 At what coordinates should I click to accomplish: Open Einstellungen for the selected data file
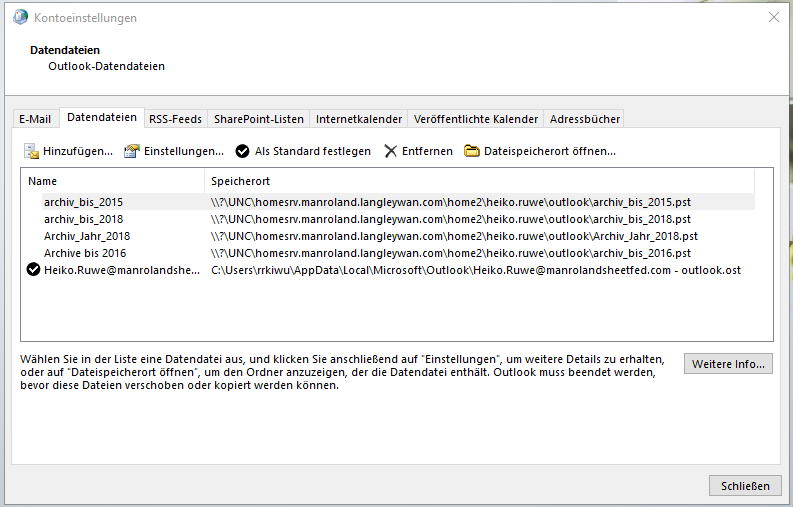pos(173,151)
